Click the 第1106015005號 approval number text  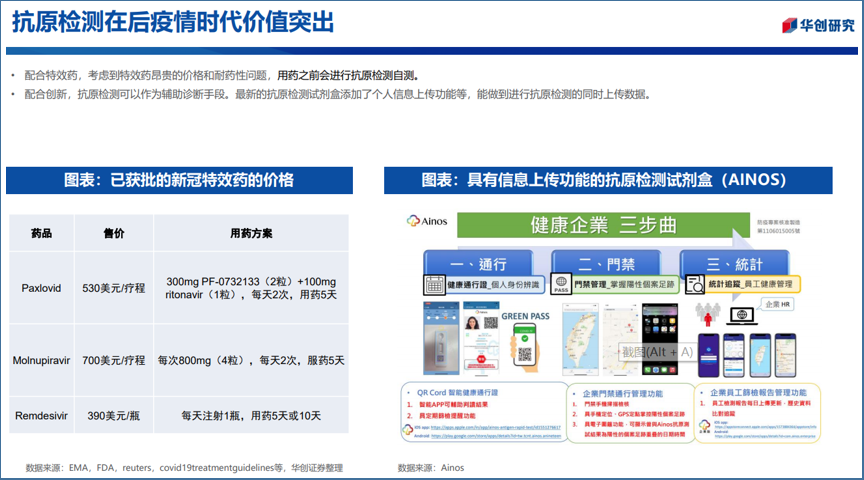coord(779,231)
